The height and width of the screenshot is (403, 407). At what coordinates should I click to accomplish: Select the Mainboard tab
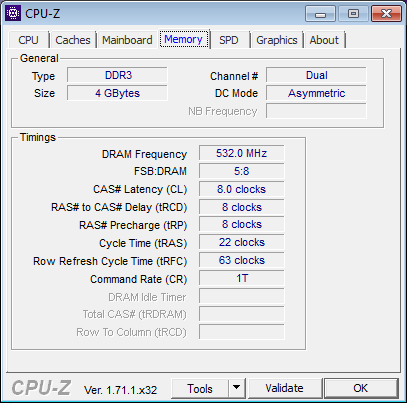click(x=127, y=40)
